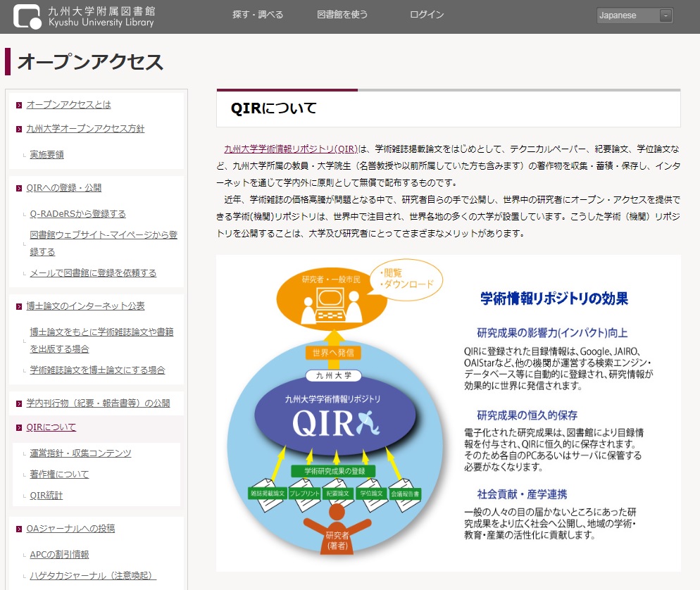Click the QIRについて page heading

pyautogui.click(x=274, y=108)
